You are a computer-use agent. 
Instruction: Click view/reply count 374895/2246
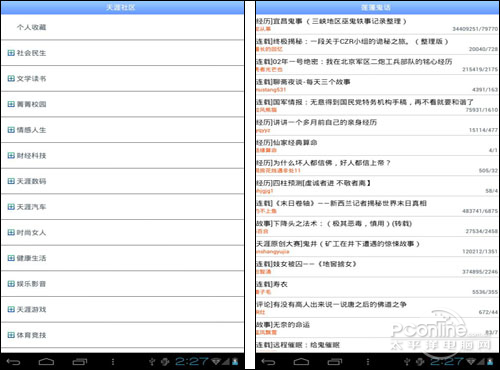pos(480,272)
